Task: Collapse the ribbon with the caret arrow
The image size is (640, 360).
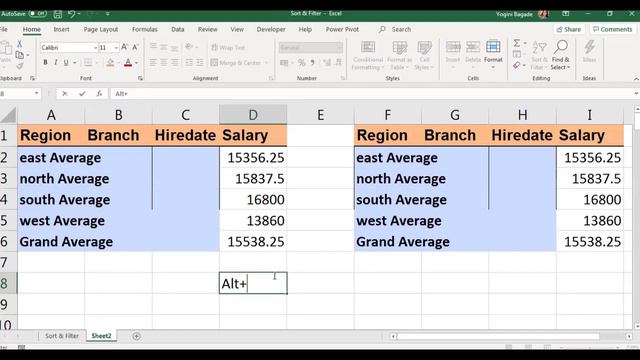Action: [636, 78]
